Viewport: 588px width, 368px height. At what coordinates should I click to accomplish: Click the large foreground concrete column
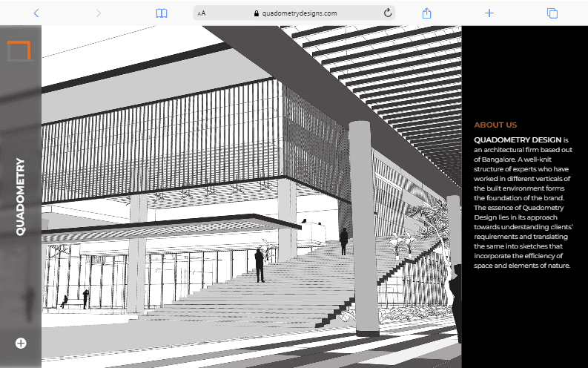coord(364,228)
